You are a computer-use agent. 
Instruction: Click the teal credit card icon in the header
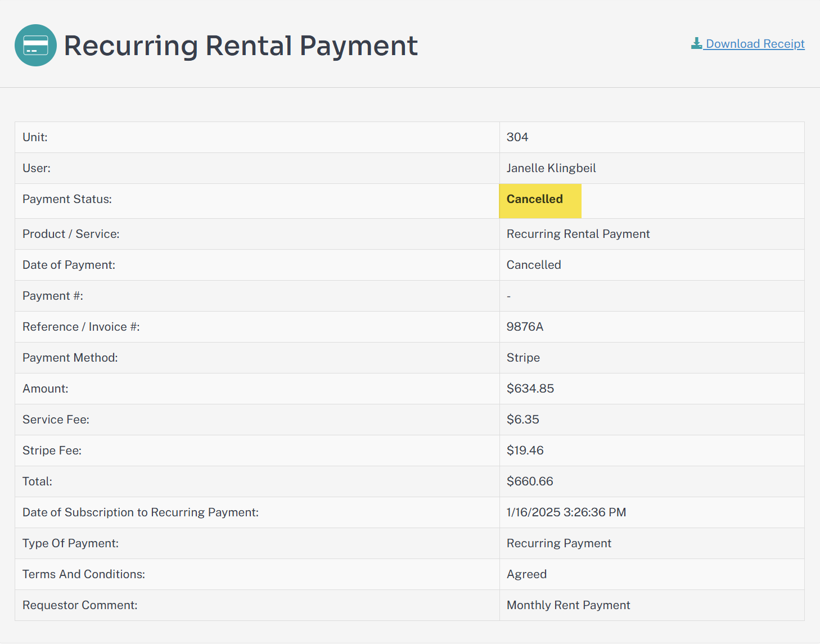point(35,45)
